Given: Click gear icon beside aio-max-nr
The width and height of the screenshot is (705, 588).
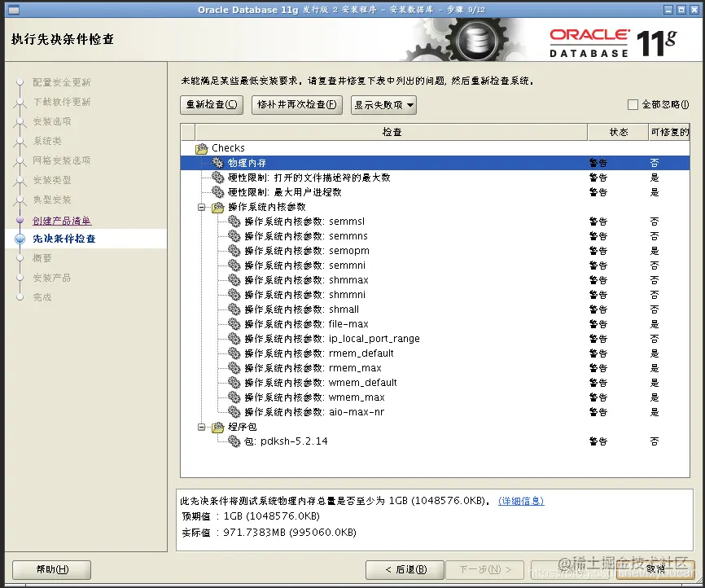Looking at the screenshot, I should (234, 411).
